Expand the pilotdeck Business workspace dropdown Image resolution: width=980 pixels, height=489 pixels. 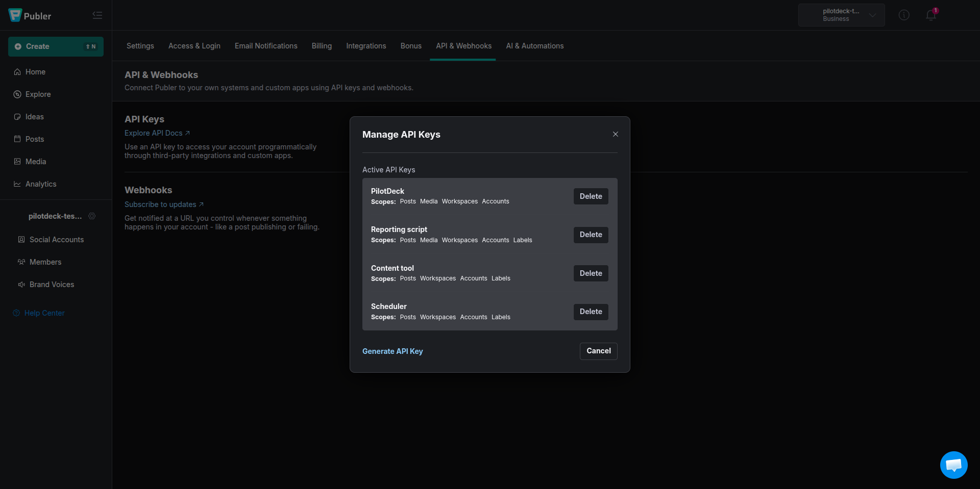click(x=842, y=15)
